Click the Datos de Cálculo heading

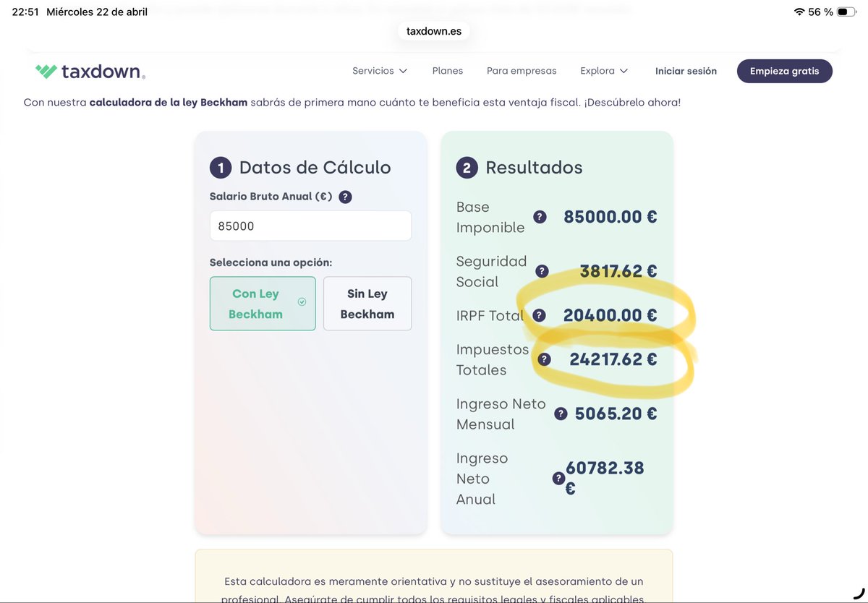[x=315, y=168]
